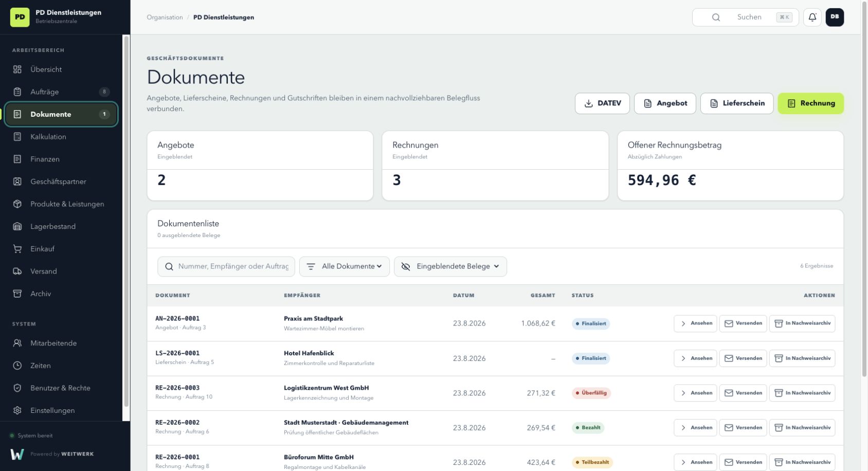Screen dimensions: 868x471
Task: Create a new Angebot
Action: pyautogui.click(x=665, y=103)
